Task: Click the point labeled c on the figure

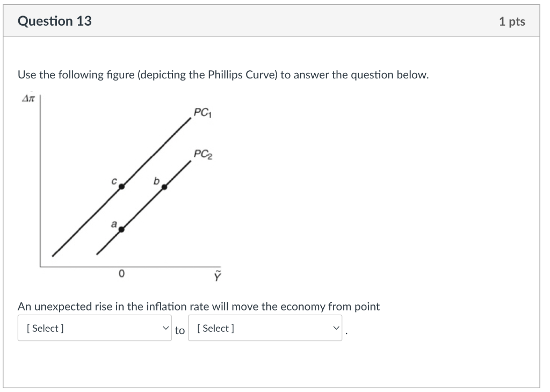Action: coord(121,186)
